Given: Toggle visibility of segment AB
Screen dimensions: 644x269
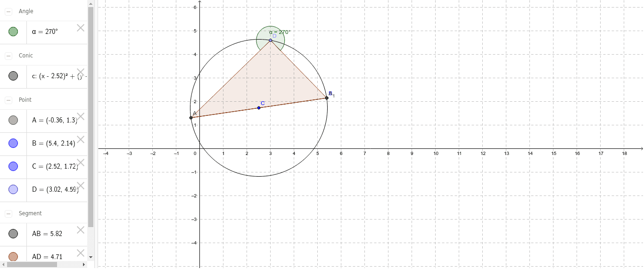Looking at the screenshot, I should [x=13, y=233].
